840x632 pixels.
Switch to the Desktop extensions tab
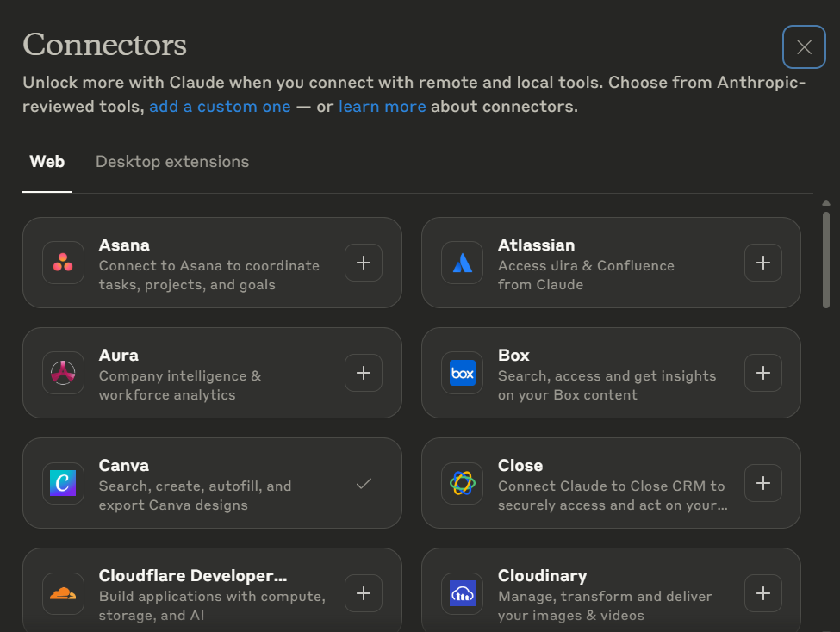pyautogui.click(x=171, y=162)
